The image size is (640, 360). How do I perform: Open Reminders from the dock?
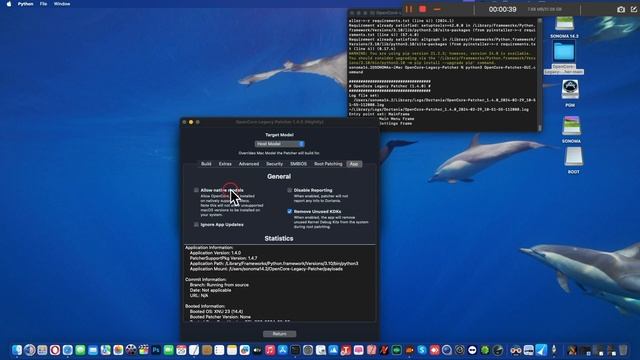click(219, 350)
